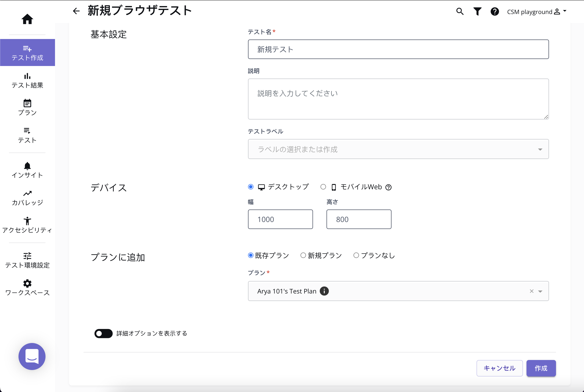Open help question mark icon in header

click(x=494, y=11)
